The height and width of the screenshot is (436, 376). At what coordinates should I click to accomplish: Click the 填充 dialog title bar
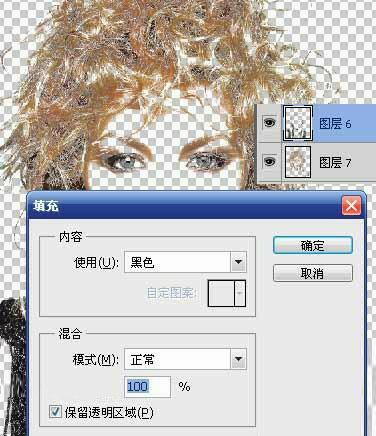pyautogui.click(x=196, y=206)
